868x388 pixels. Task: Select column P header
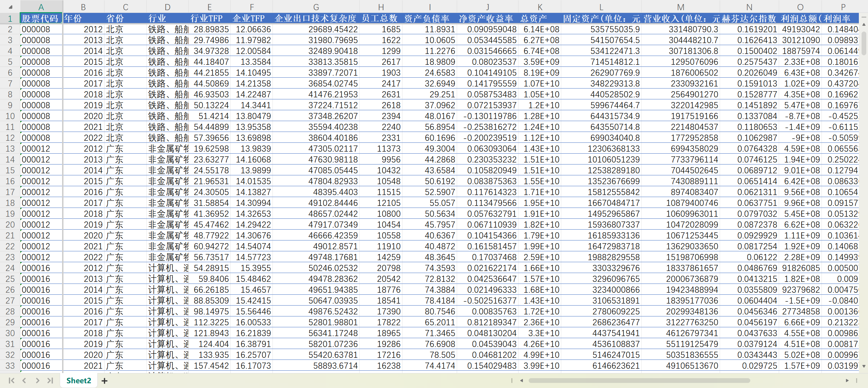[x=843, y=7]
